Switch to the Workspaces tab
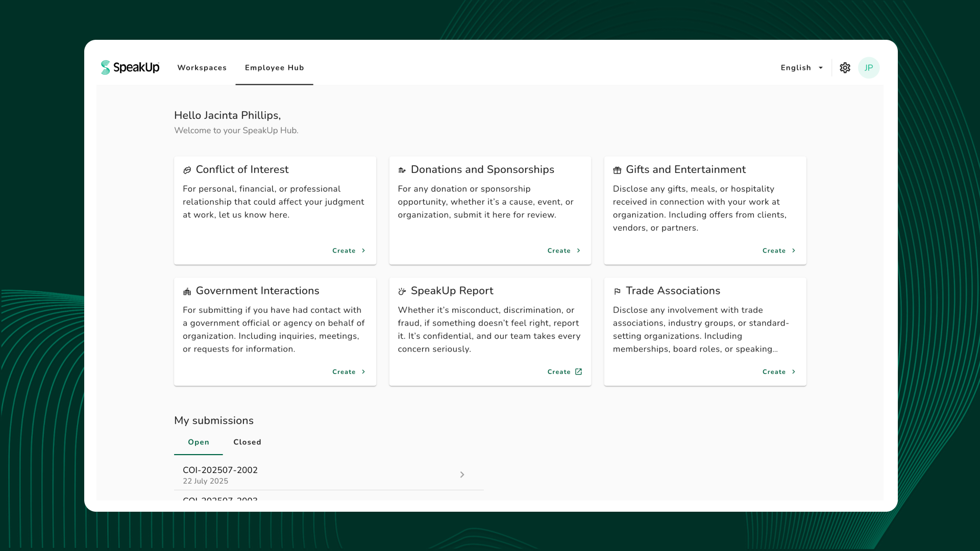 coord(202,68)
